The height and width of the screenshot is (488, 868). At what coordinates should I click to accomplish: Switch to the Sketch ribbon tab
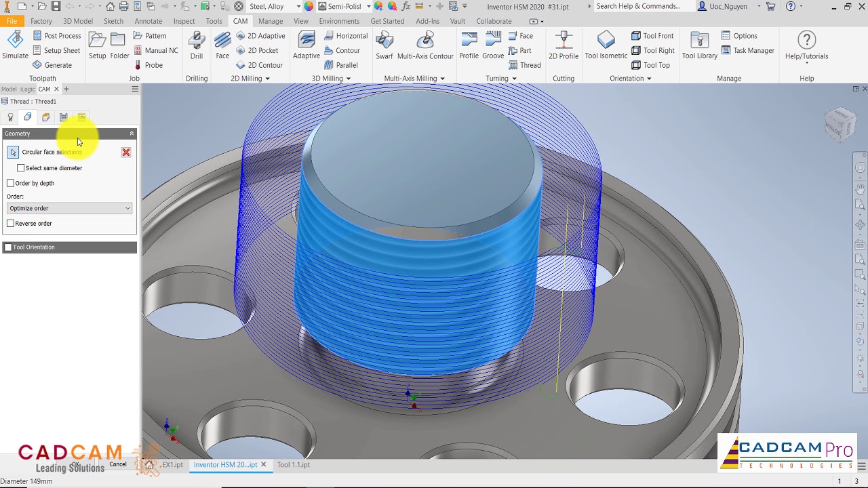[113, 21]
